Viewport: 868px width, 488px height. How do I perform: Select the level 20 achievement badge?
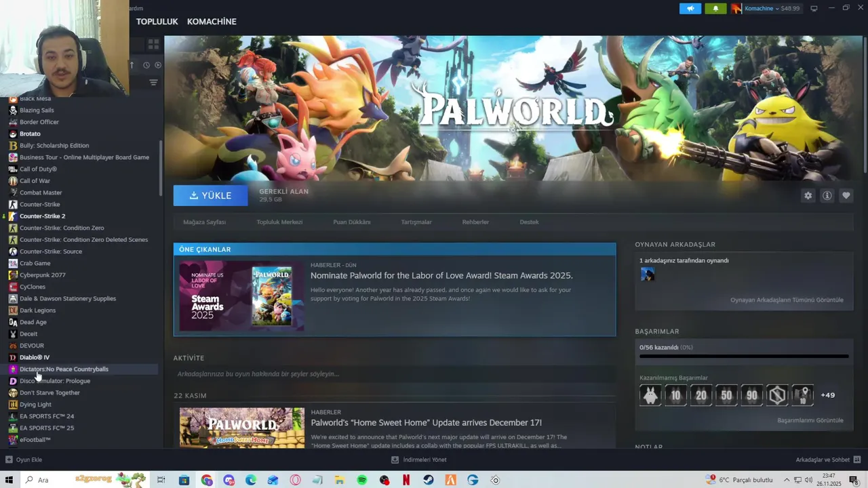[x=701, y=394]
